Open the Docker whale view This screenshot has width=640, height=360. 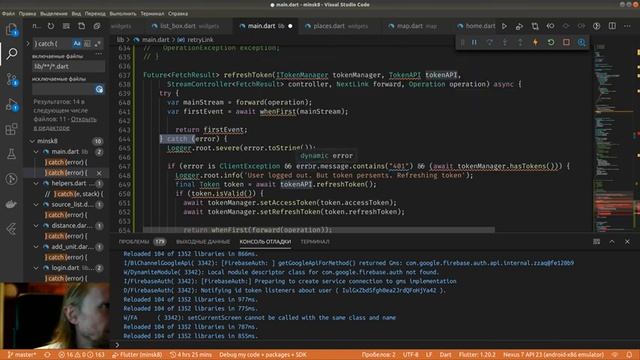[x=11, y=204]
